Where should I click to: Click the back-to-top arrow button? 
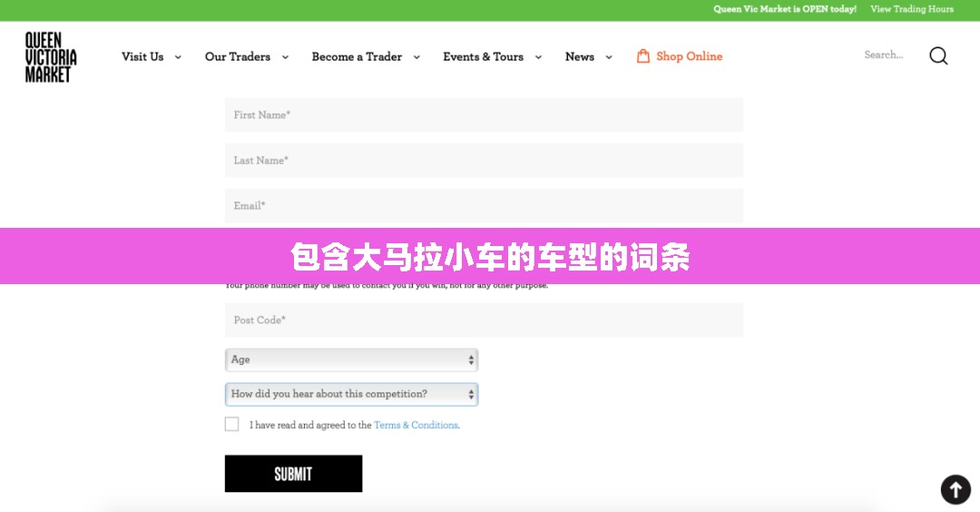click(x=955, y=489)
